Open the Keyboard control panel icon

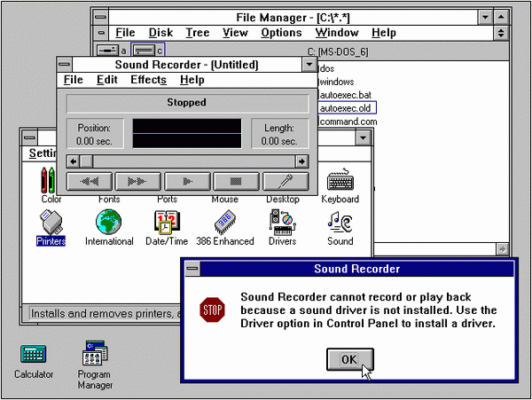click(340, 184)
